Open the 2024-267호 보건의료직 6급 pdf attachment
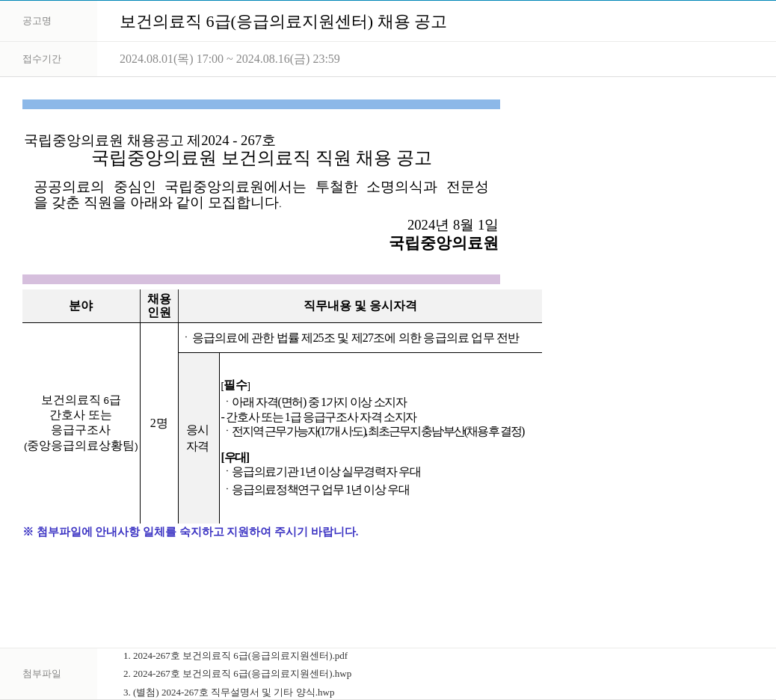This screenshot has height=700, width=776. click(235, 656)
